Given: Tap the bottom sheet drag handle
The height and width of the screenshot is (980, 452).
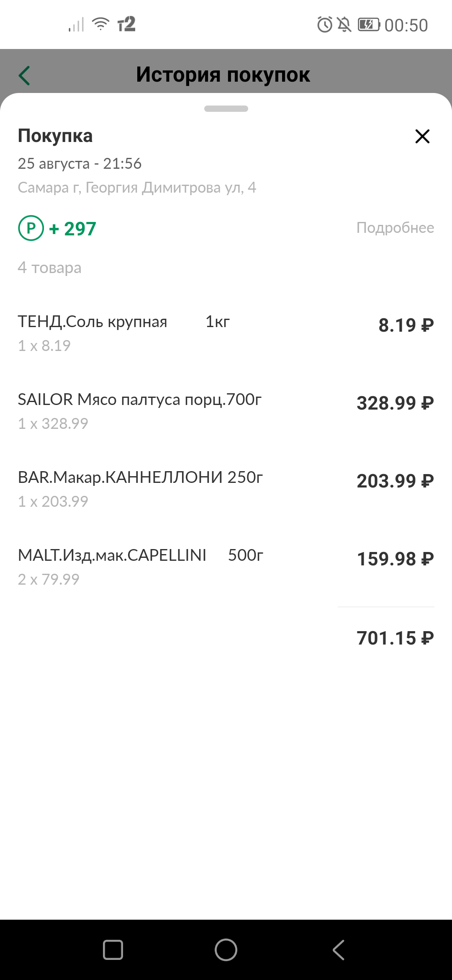Looking at the screenshot, I should 226,109.
